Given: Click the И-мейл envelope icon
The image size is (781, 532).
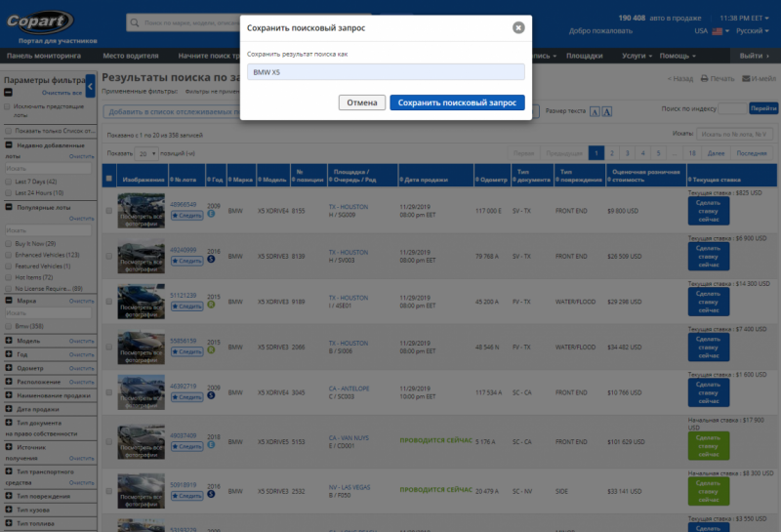Looking at the screenshot, I should point(746,79).
